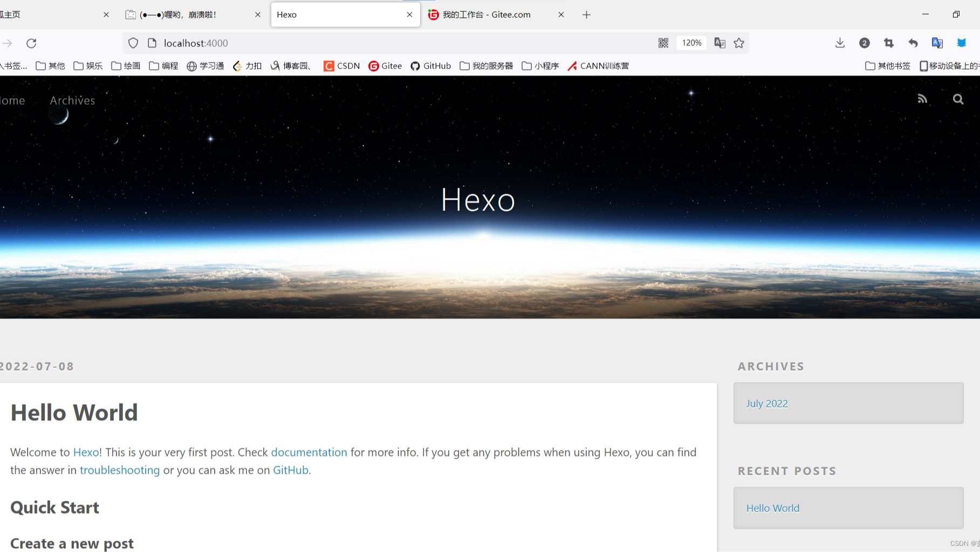
Task: Expand the 其他 bookmark folder
Action: (x=50, y=66)
